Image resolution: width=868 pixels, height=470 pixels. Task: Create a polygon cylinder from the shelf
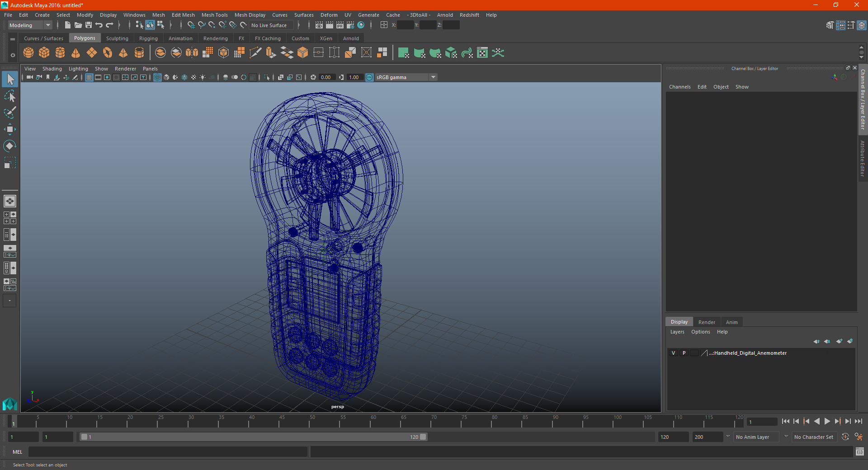(x=60, y=53)
